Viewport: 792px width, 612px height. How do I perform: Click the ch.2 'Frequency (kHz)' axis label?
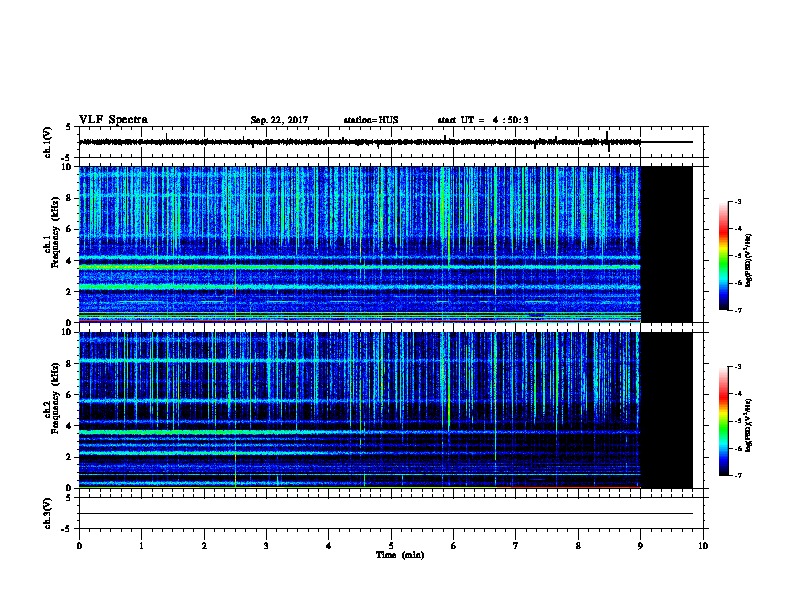(x=56, y=398)
